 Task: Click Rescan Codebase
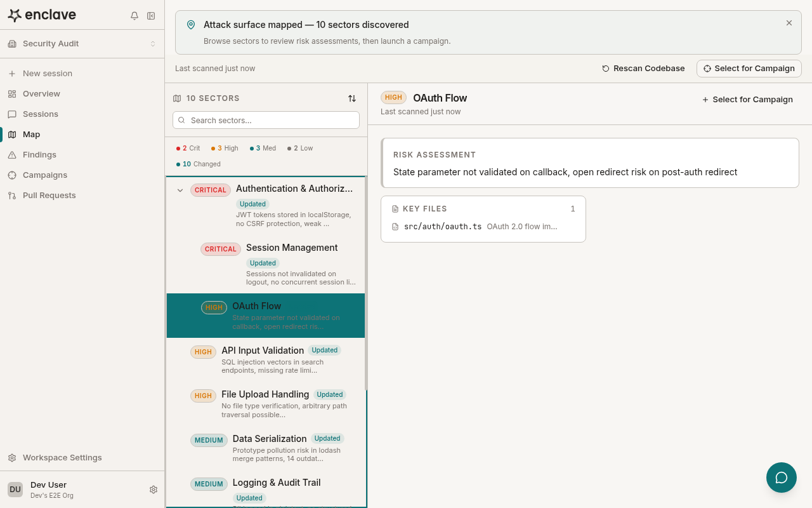pos(643,69)
